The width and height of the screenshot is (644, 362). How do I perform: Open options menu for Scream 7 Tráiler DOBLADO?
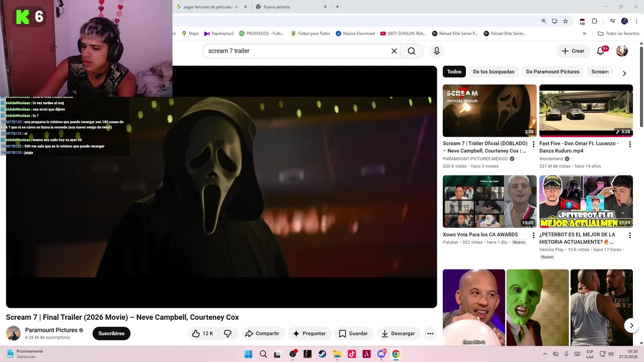pyautogui.click(x=533, y=144)
